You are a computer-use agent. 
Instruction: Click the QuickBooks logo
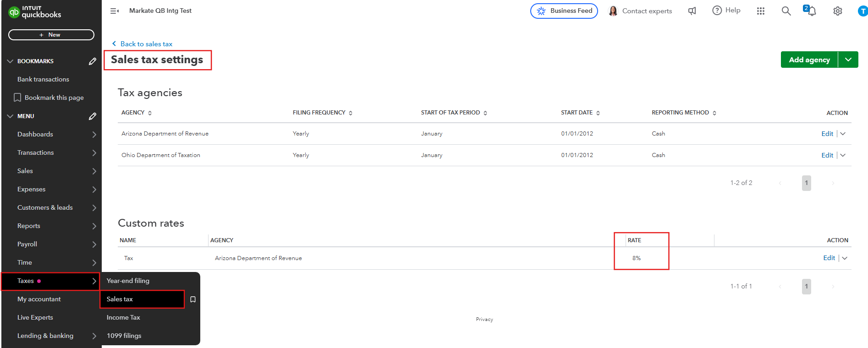35,12
